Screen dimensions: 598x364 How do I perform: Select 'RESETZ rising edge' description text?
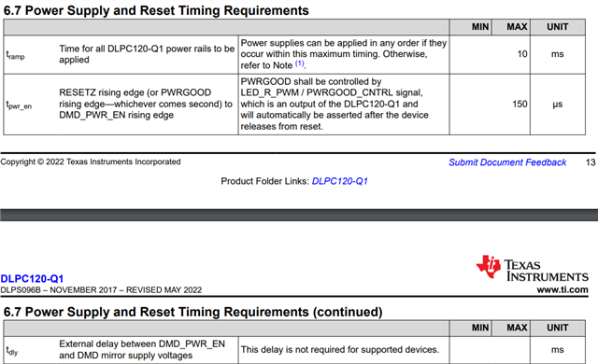tap(146, 104)
